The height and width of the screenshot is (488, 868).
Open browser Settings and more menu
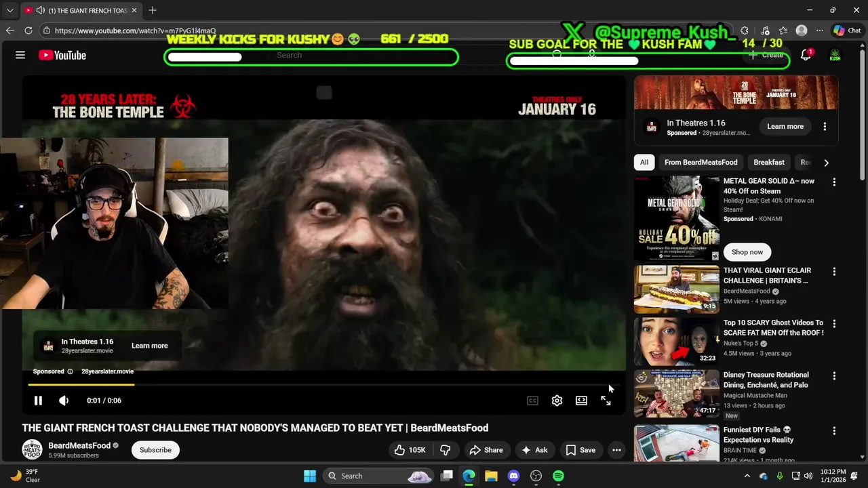(x=819, y=30)
